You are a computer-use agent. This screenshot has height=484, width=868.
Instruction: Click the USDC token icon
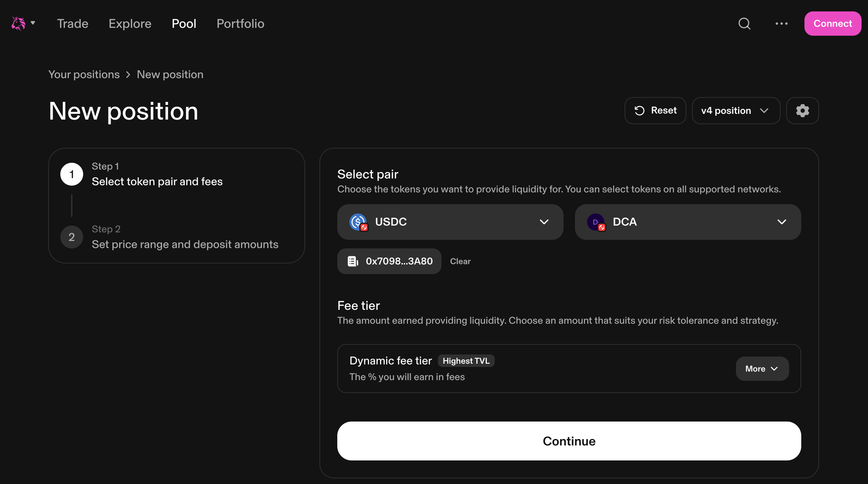[x=358, y=222]
